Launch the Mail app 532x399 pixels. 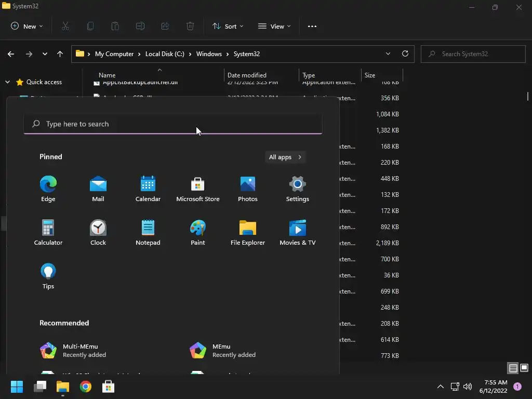coord(98,189)
